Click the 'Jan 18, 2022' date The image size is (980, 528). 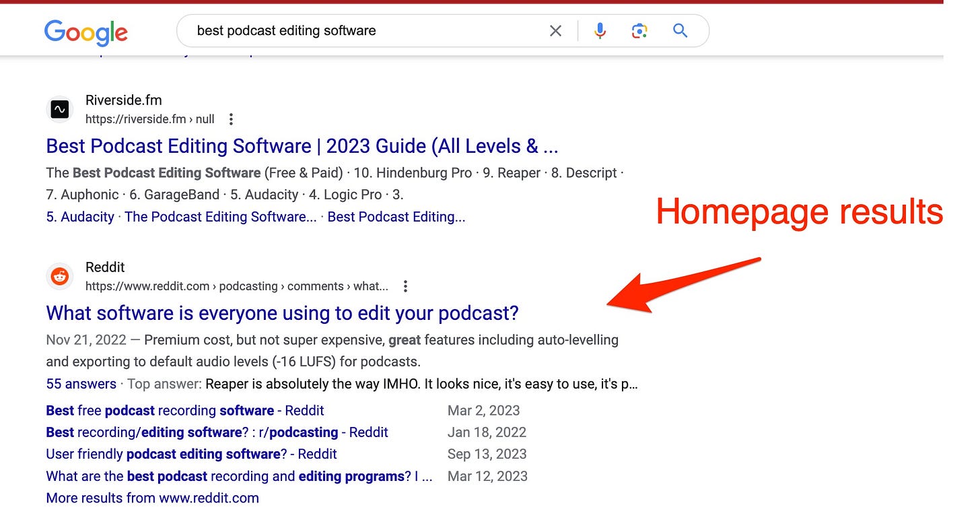487,432
